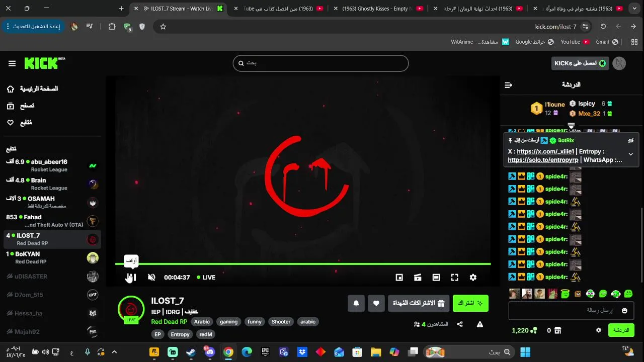Image resolution: width=644 pixels, height=362 pixels.
Task: Reload the page in the browser toolbar
Action: (603, 27)
